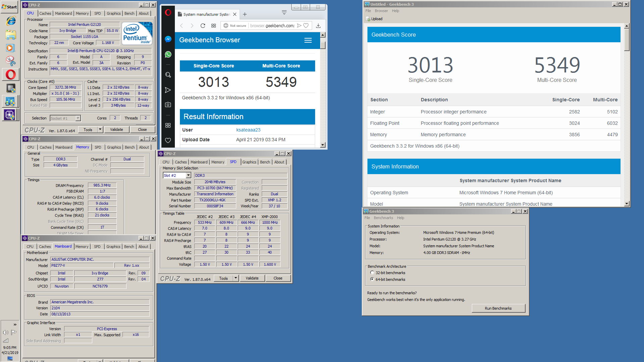Open Browser menu in Untitled Geekbench window

(x=381, y=11)
